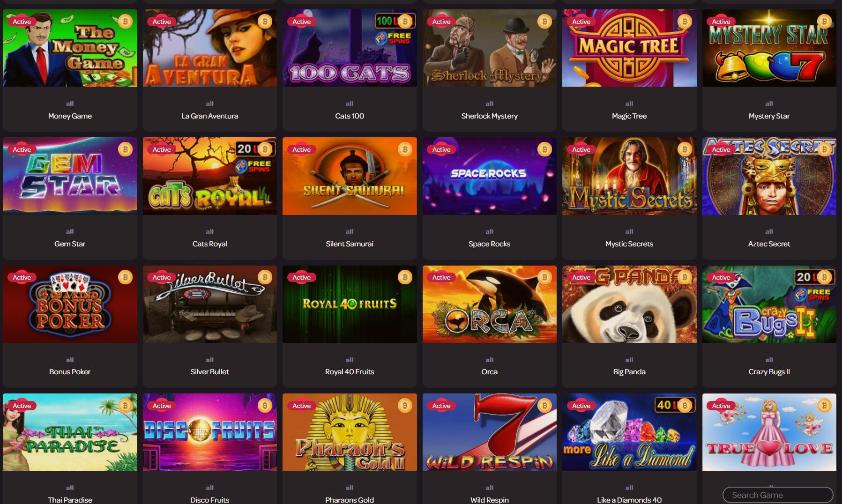Focus the Search Game input field
The width and height of the screenshot is (842, 504).
(x=778, y=495)
